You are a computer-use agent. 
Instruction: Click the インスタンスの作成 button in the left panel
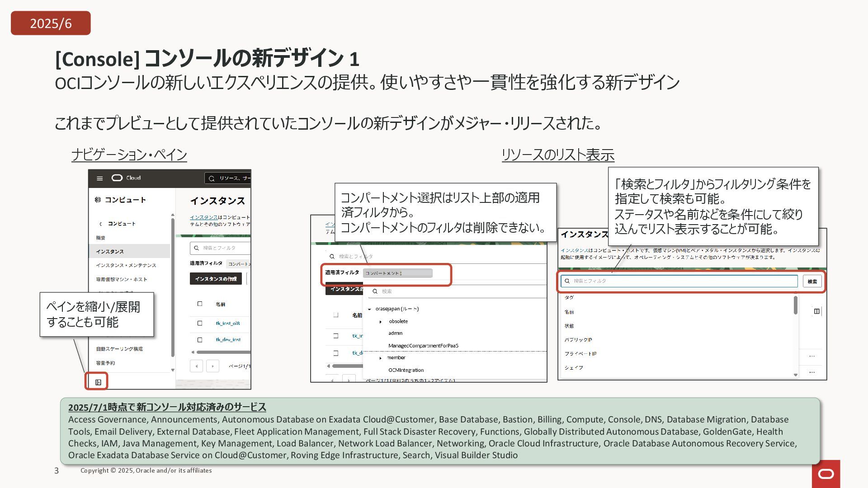click(x=216, y=279)
